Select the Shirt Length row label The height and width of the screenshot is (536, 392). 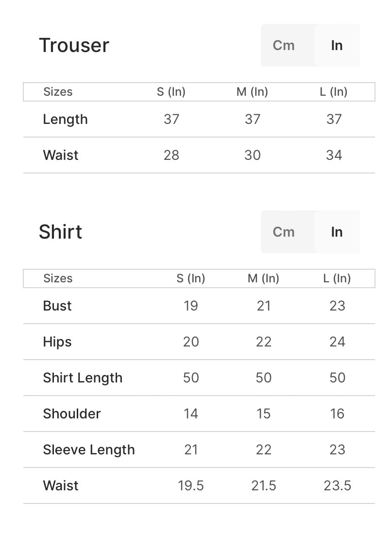(83, 378)
